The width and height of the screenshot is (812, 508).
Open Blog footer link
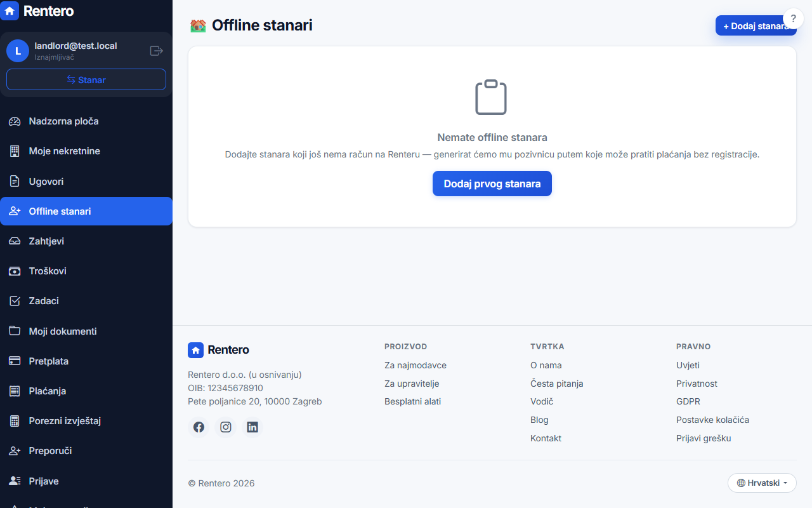click(x=539, y=420)
